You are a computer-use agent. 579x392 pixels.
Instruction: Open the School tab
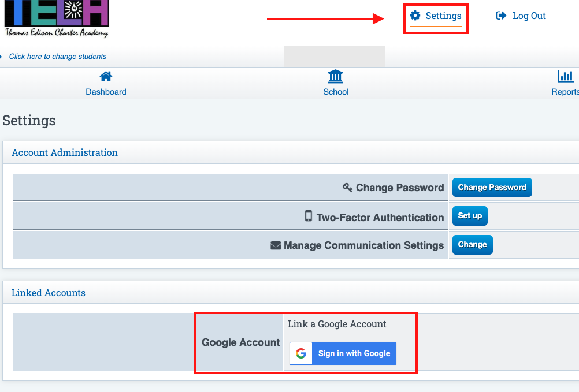[x=336, y=91]
